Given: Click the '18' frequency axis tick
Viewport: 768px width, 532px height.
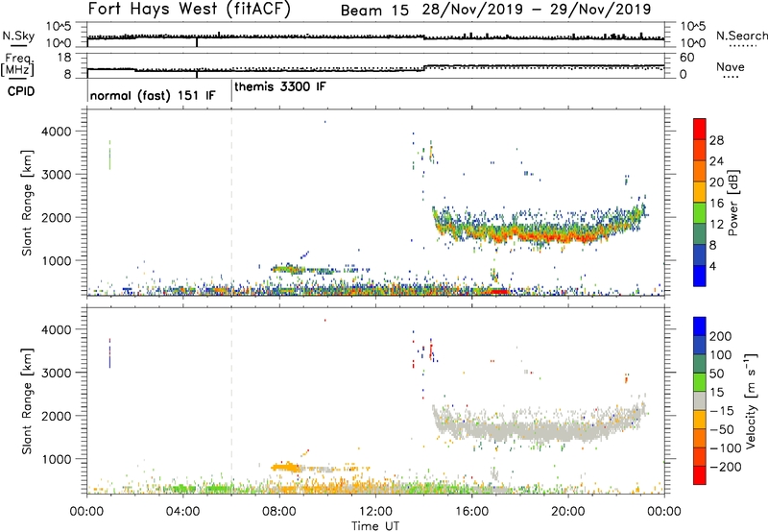Looking at the screenshot, I should (64, 58).
